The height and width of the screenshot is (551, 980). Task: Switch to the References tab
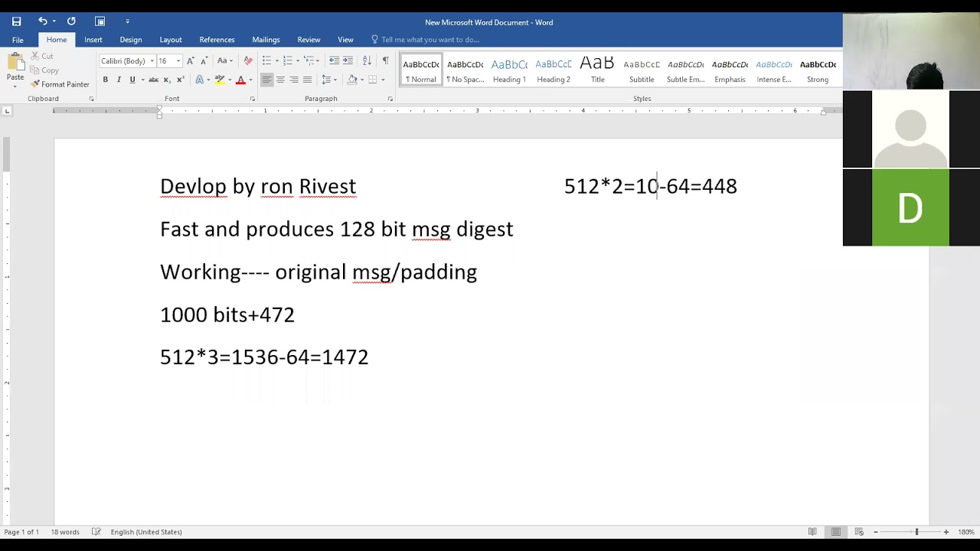[217, 40]
